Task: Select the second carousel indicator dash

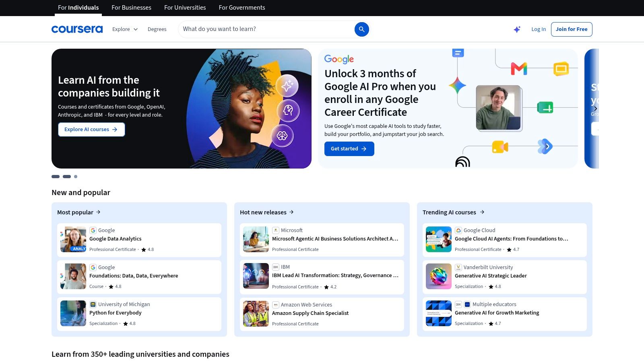Action: tap(67, 177)
